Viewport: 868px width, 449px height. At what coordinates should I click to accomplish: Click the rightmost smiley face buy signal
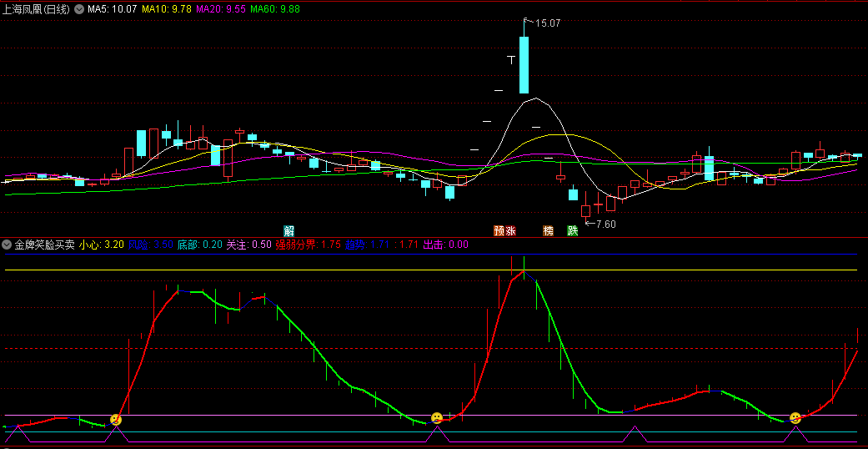[795, 417]
